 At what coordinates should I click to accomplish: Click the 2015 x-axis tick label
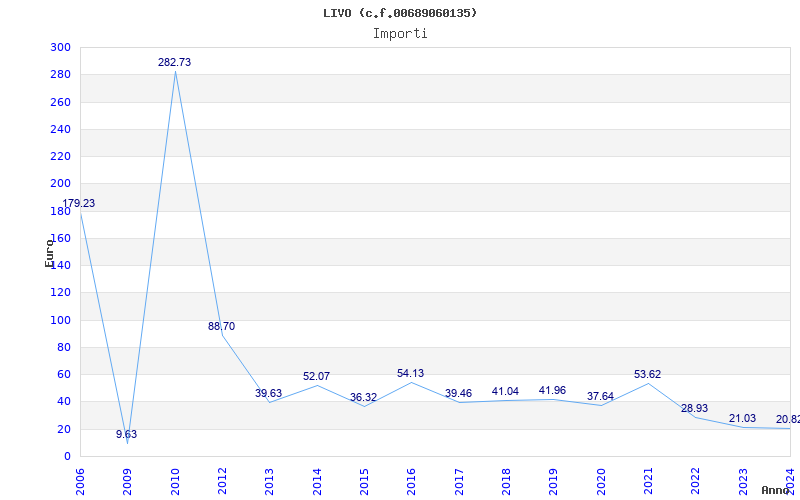[364, 482]
